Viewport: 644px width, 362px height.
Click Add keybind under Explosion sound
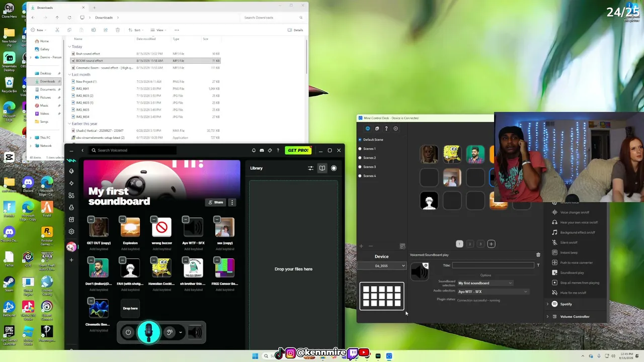130,249
